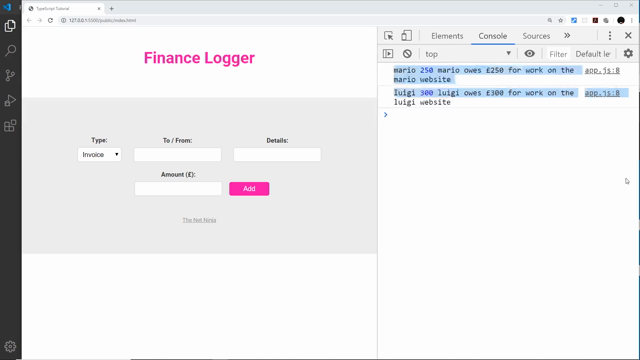Show console sidebar icon
This screenshot has height=360, width=640.
click(x=388, y=54)
